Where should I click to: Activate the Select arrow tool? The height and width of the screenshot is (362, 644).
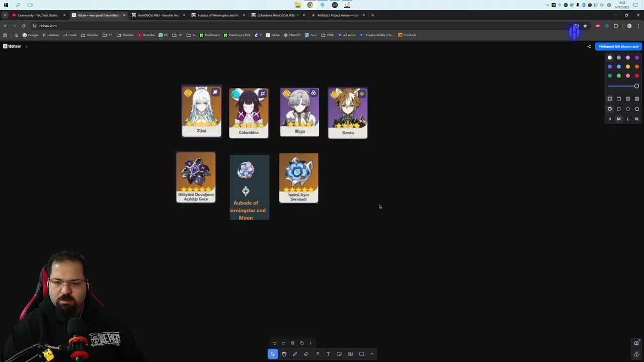pos(273,354)
